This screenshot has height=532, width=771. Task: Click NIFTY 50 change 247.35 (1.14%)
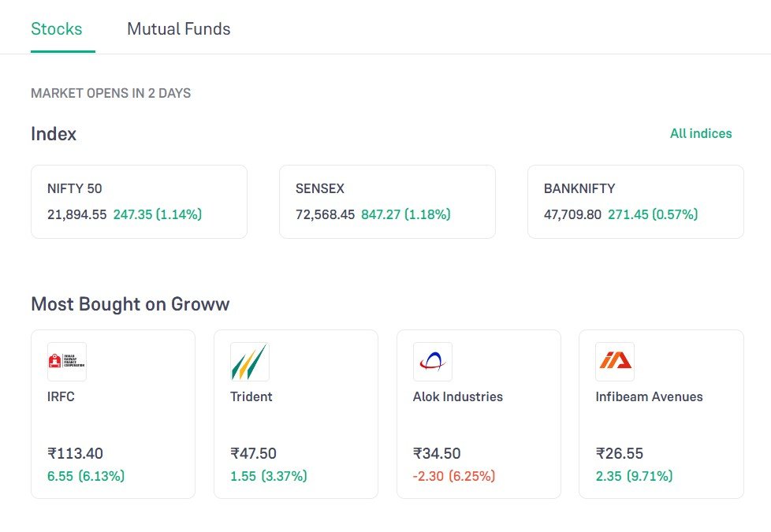point(158,215)
